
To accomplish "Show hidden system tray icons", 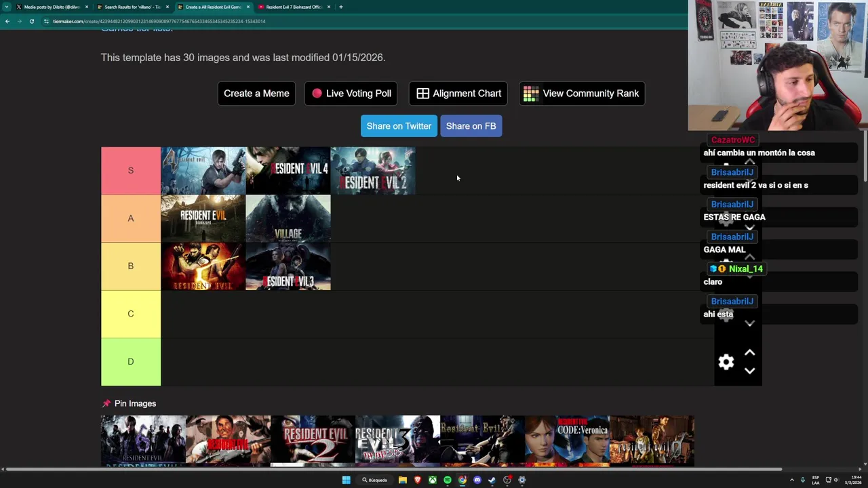I will 791,480.
